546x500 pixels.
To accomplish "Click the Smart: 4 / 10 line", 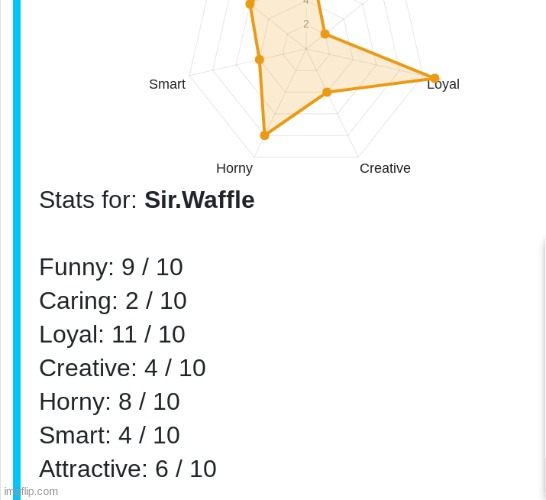I will [x=110, y=435].
